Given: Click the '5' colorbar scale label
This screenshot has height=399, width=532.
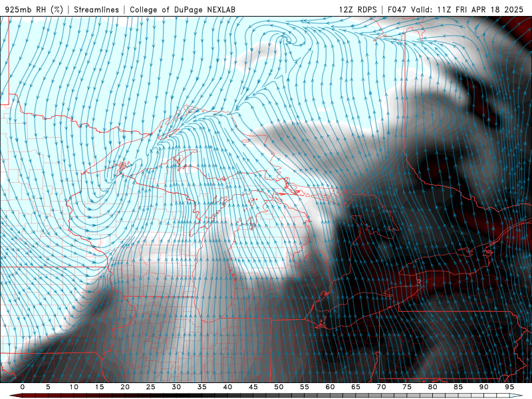Looking at the screenshot, I should tap(48, 387).
